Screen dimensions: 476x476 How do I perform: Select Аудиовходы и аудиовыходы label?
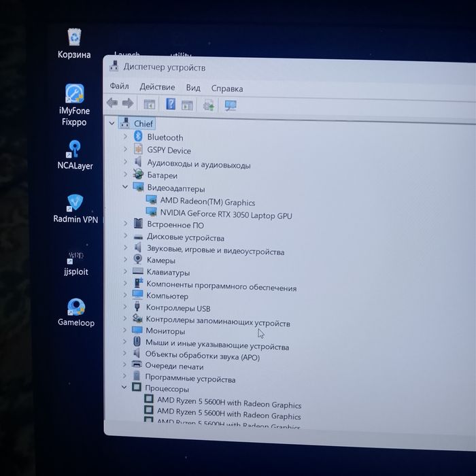[199, 164]
